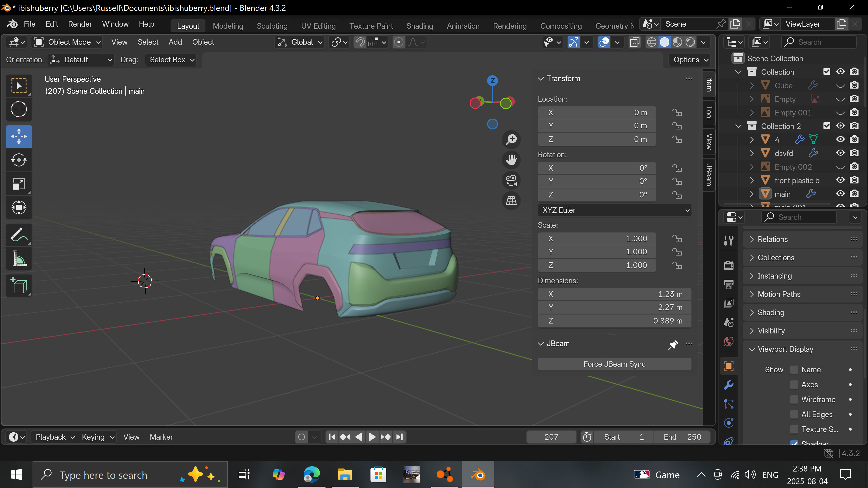The width and height of the screenshot is (868, 488).
Task: Select the Cursor tool
Action: click(x=19, y=109)
